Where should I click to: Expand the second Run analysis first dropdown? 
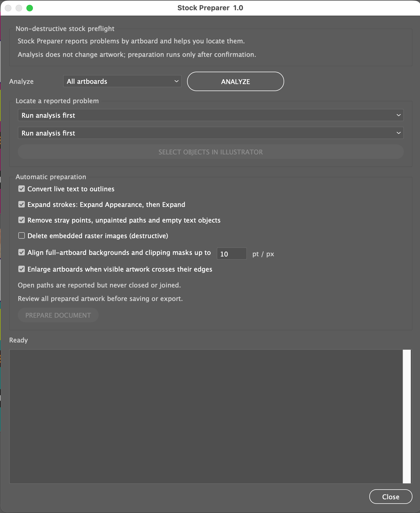click(x=211, y=133)
